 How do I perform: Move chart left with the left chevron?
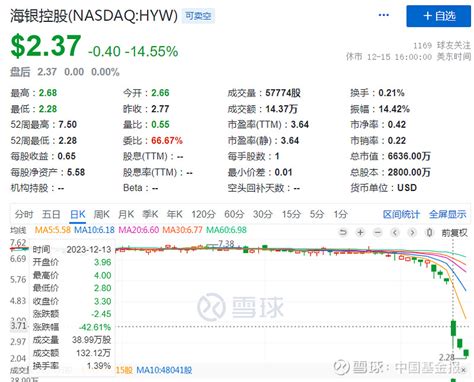pos(395,232)
